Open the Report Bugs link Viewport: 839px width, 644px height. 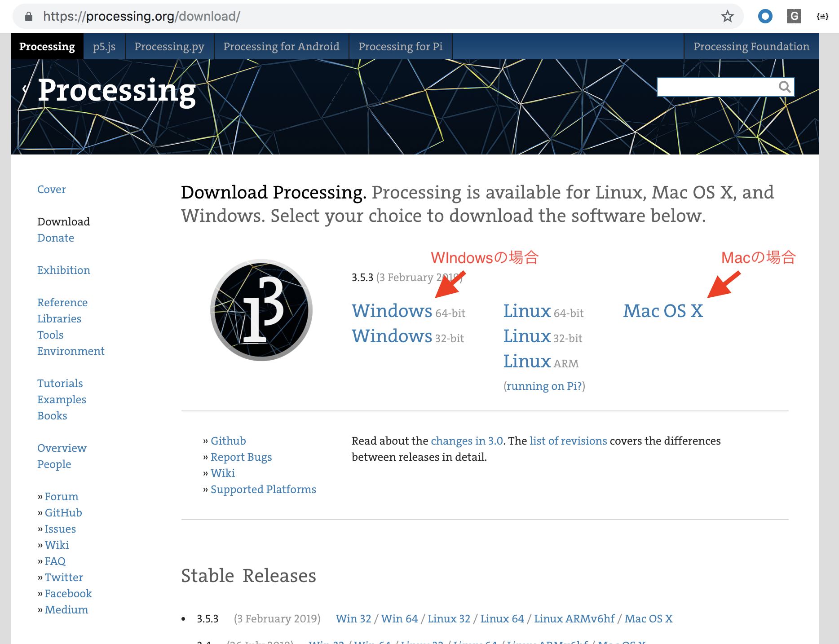tap(241, 457)
